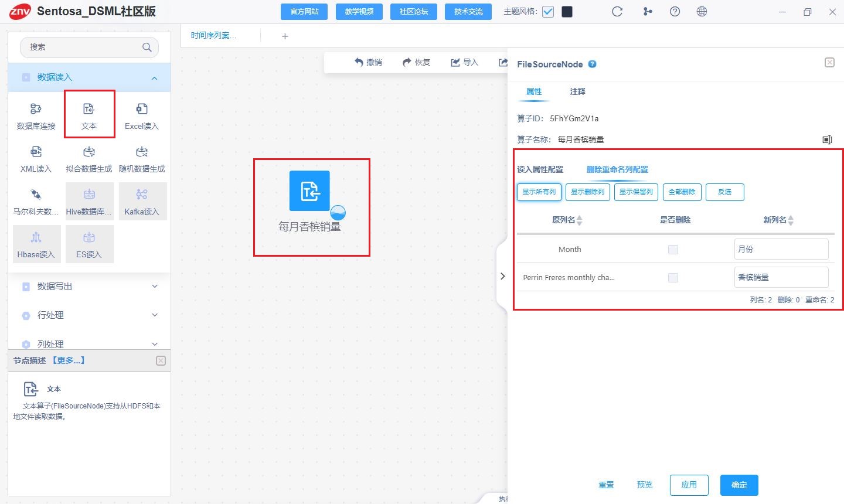Image resolution: width=844 pixels, height=504 pixels.
Task: Select the 拟合数据生成 node icon
Action: [x=89, y=152]
